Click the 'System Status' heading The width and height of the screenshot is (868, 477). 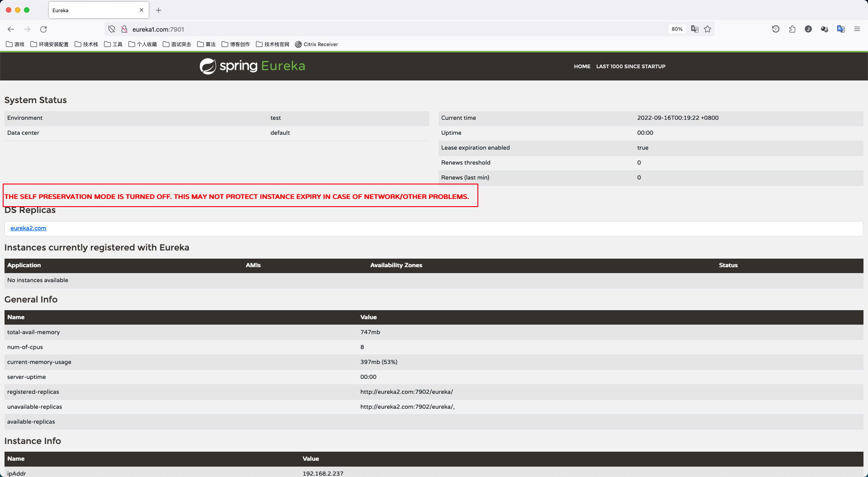[x=36, y=100]
